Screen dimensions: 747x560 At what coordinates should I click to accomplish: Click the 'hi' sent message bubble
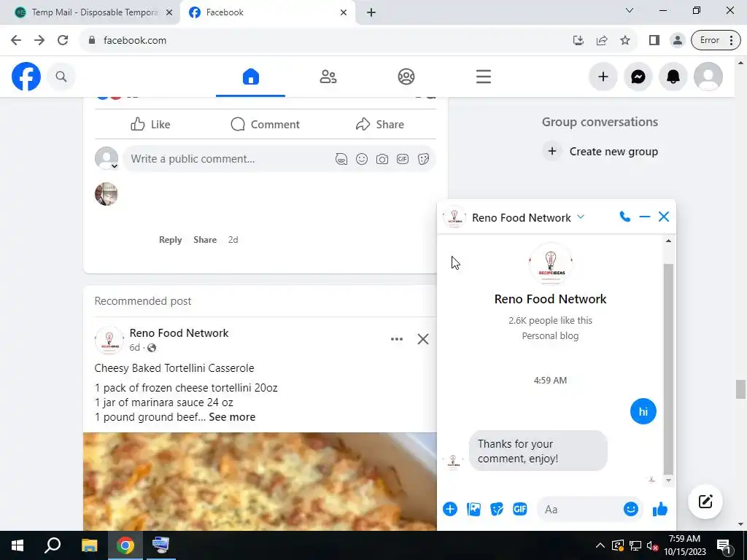pos(643,411)
